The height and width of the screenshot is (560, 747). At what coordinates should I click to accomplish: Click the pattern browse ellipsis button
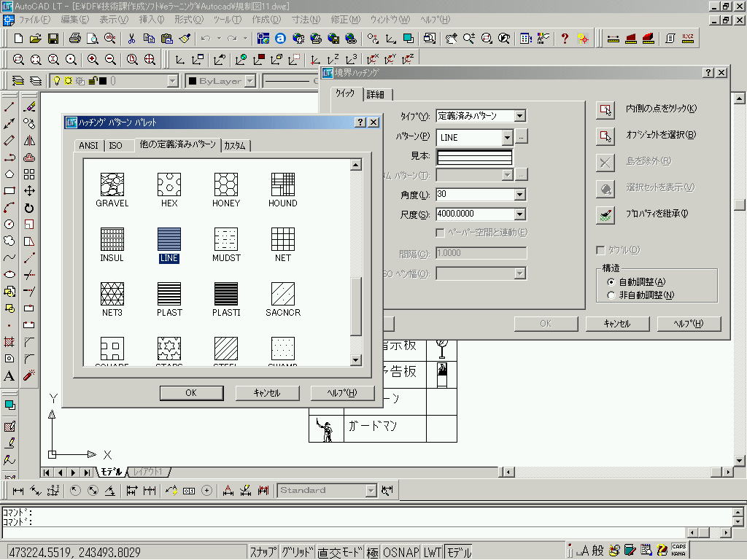pyautogui.click(x=521, y=137)
